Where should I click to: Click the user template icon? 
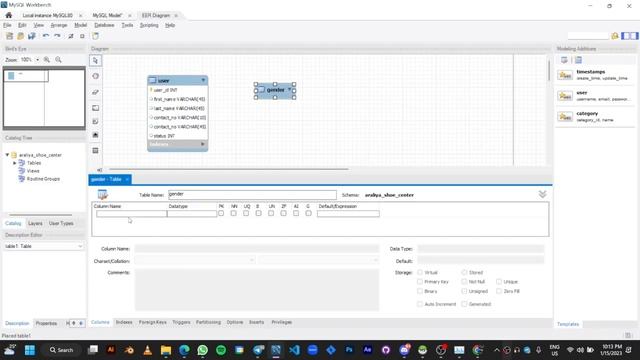click(565, 96)
